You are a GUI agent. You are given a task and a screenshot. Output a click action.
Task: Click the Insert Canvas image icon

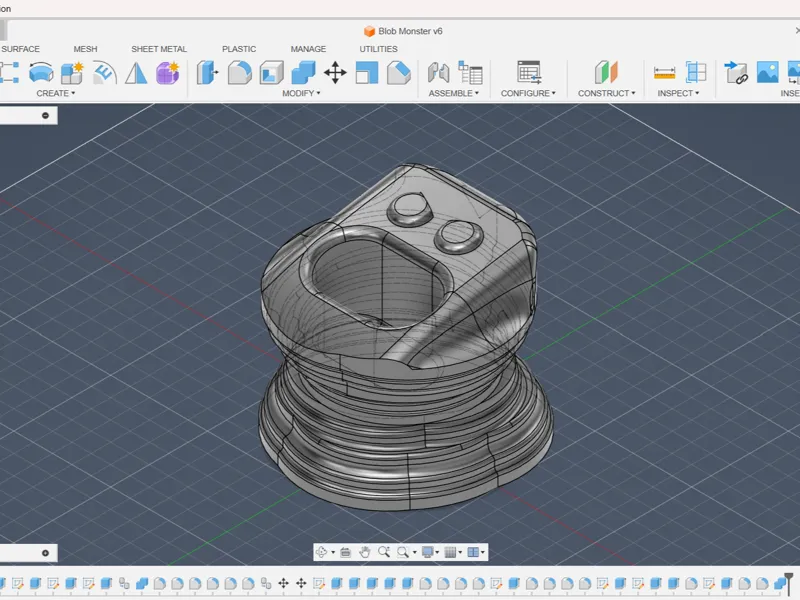click(767, 72)
